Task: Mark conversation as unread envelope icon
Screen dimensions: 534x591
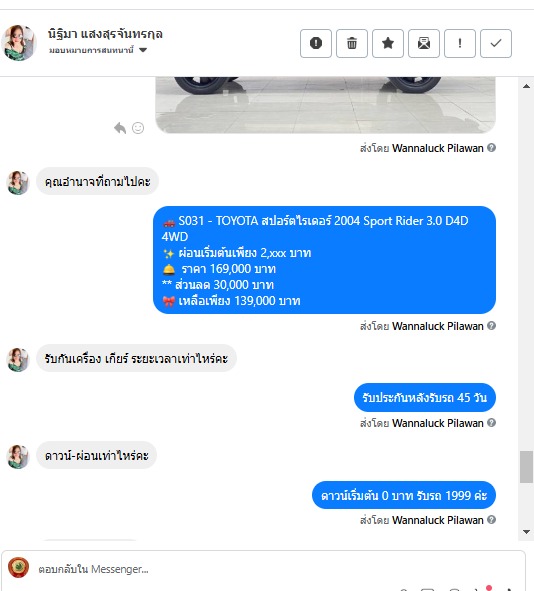Action: click(424, 43)
